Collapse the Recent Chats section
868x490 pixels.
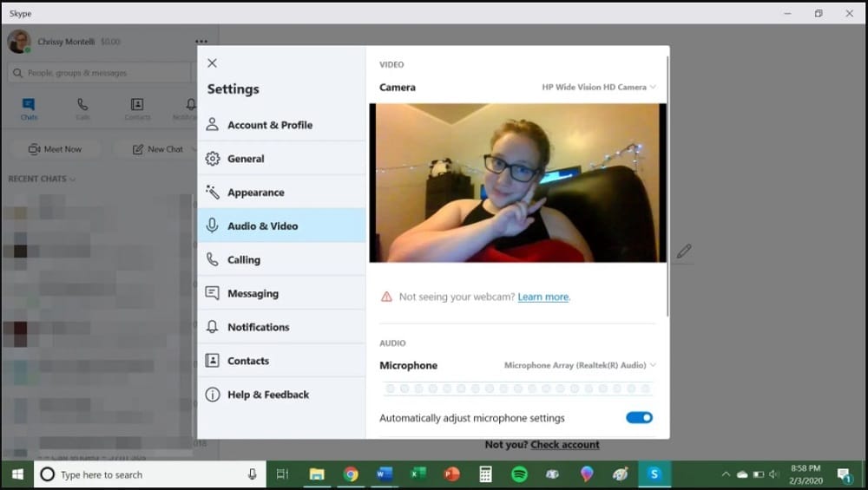coord(42,179)
